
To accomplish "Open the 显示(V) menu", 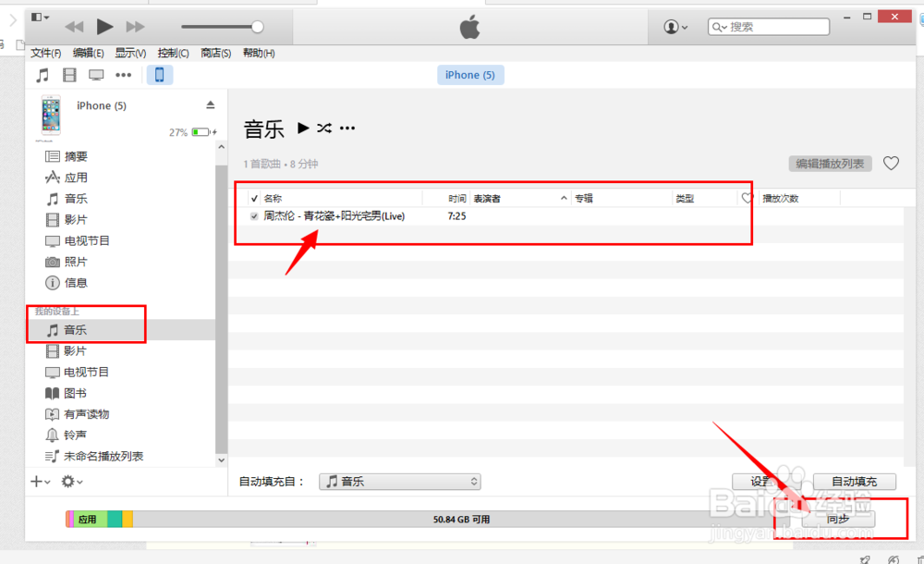I will 130,53.
